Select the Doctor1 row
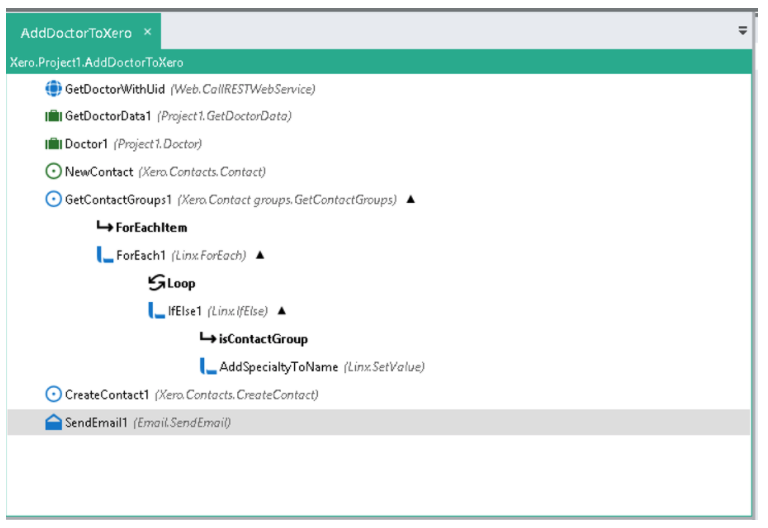The height and width of the screenshot is (528, 768). [379, 144]
